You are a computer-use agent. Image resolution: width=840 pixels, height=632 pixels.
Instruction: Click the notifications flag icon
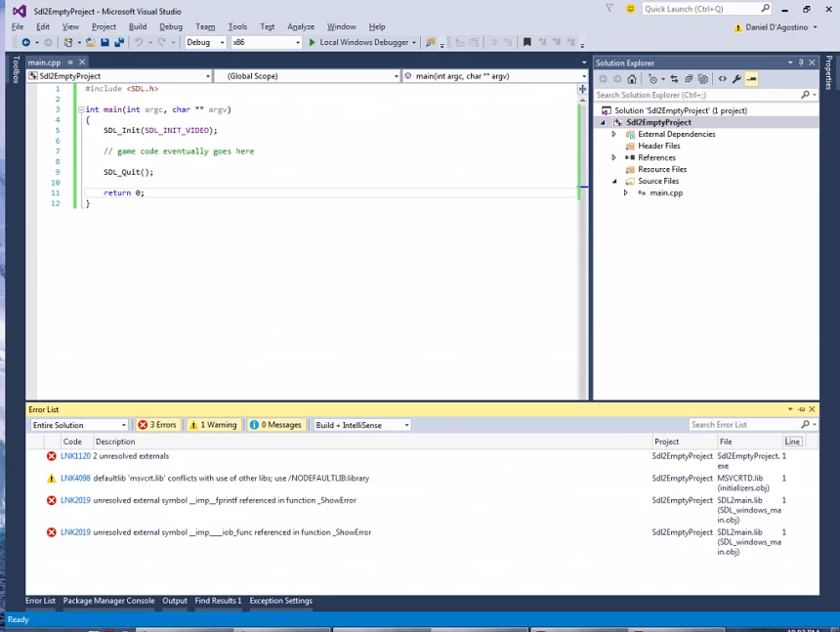click(x=609, y=9)
